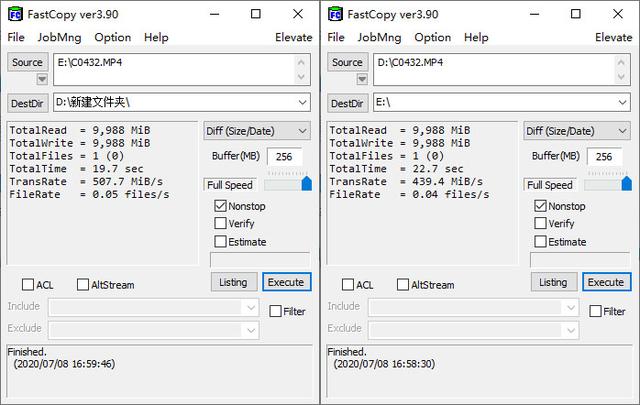Click Source button in right window
Image resolution: width=640 pixels, height=405 pixels.
pos(348,62)
